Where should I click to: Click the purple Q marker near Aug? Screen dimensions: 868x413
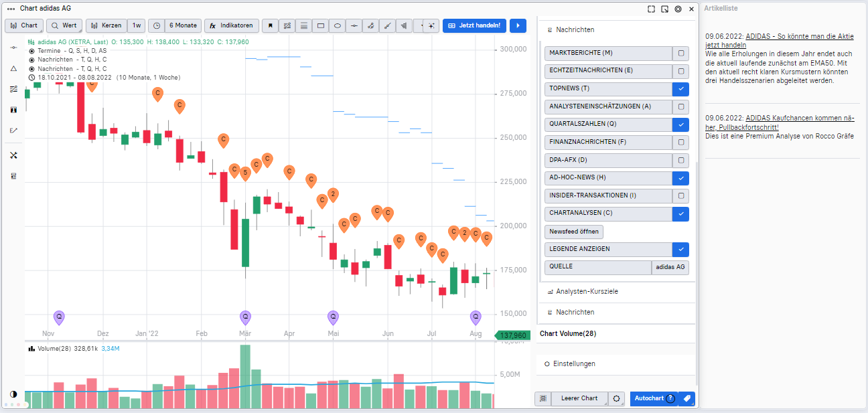click(476, 317)
